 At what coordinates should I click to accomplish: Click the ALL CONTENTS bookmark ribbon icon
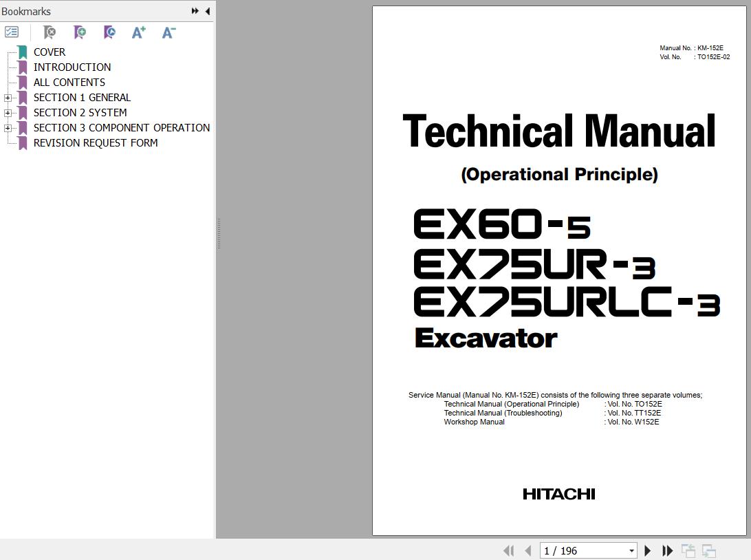(23, 83)
